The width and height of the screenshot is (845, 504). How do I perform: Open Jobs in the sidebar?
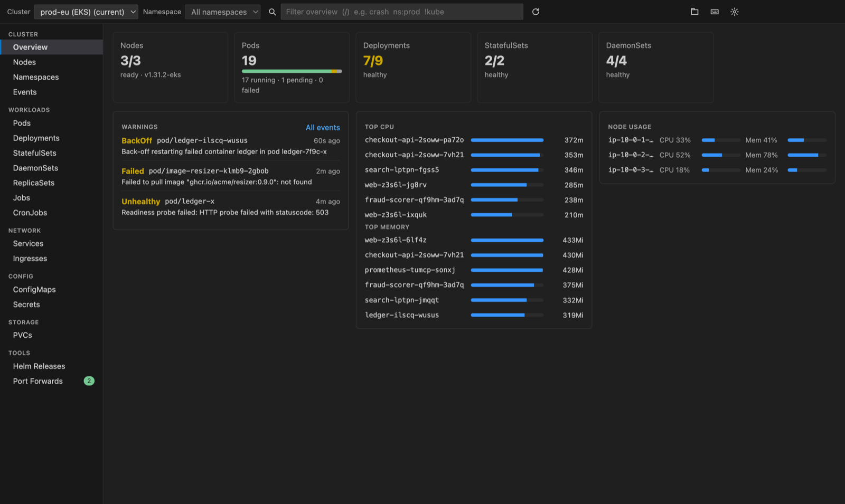click(51, 197)
